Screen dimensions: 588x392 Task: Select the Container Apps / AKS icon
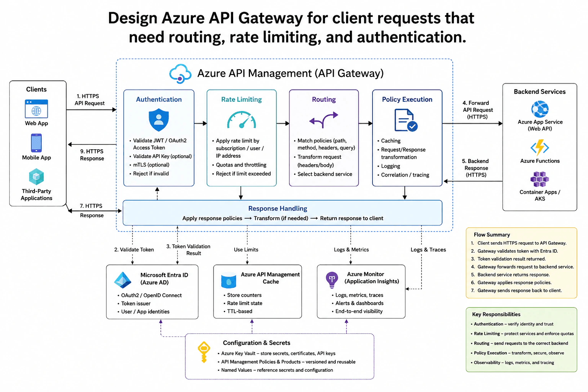tap(540, 179)
